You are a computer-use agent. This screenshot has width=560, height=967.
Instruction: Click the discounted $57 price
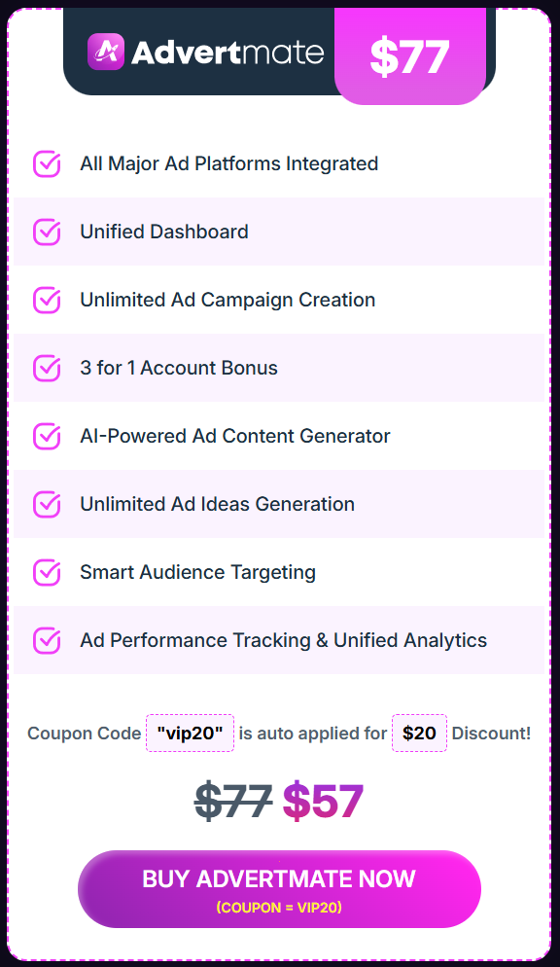323,802
